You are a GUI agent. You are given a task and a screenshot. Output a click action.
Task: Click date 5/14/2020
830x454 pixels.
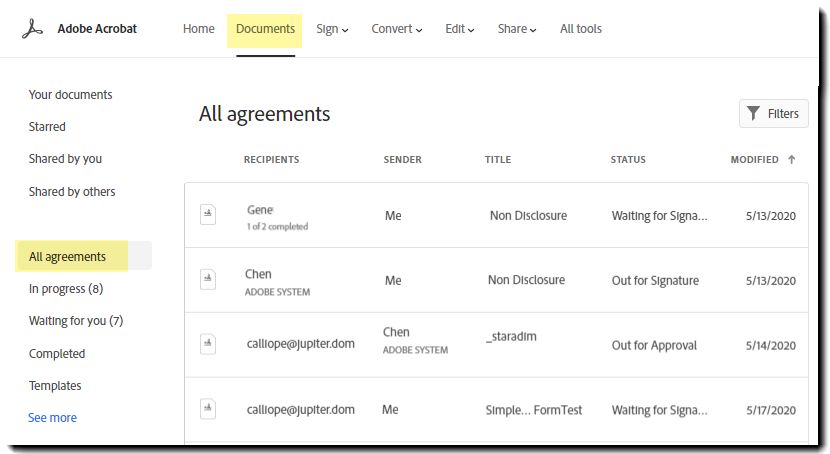point(771,346)
